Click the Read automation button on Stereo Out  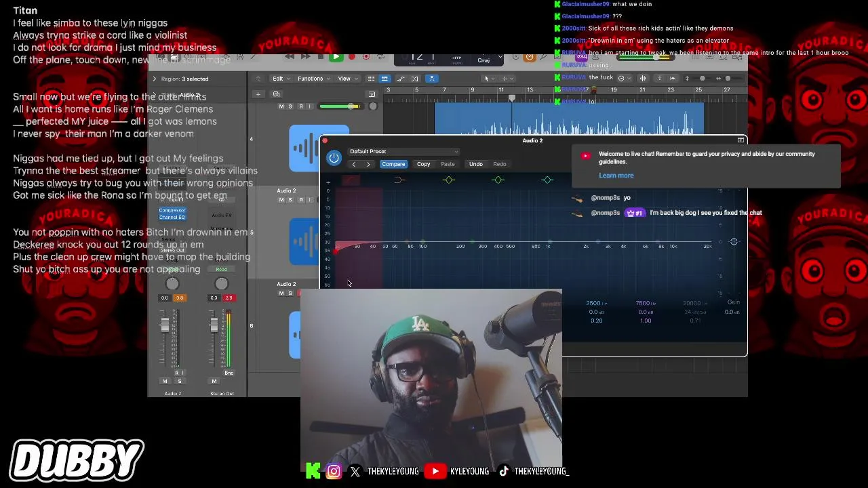click(x=222, y=269)
